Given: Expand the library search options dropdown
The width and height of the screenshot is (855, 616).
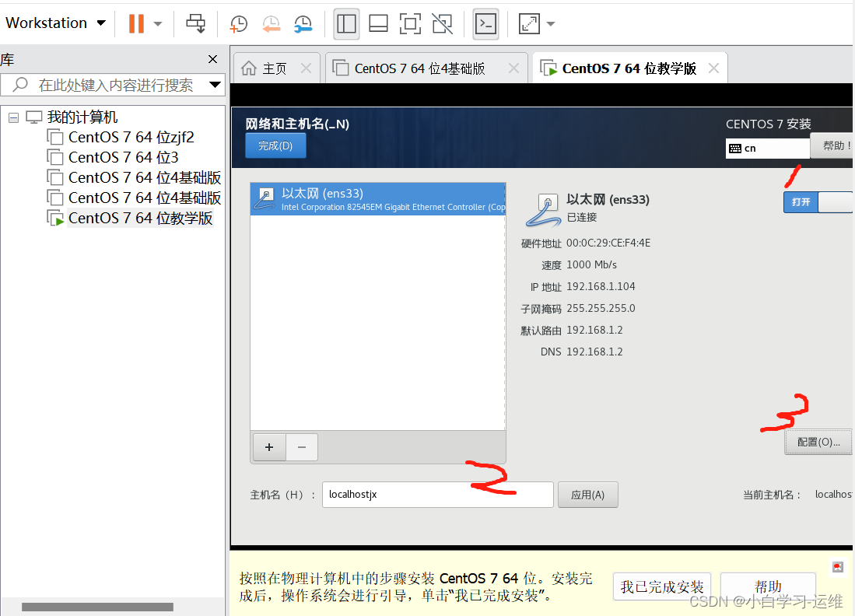Looking at the screenshot, I should 215,85.
